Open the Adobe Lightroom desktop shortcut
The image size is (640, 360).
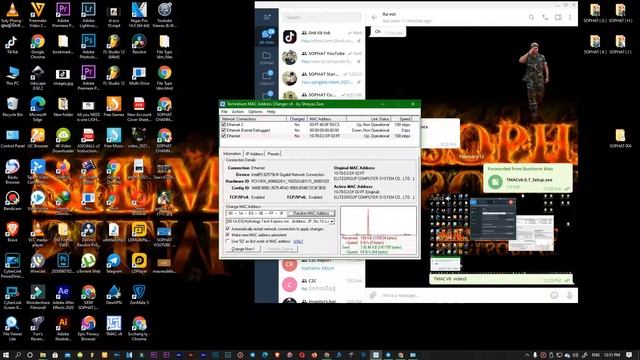[88, 15]
